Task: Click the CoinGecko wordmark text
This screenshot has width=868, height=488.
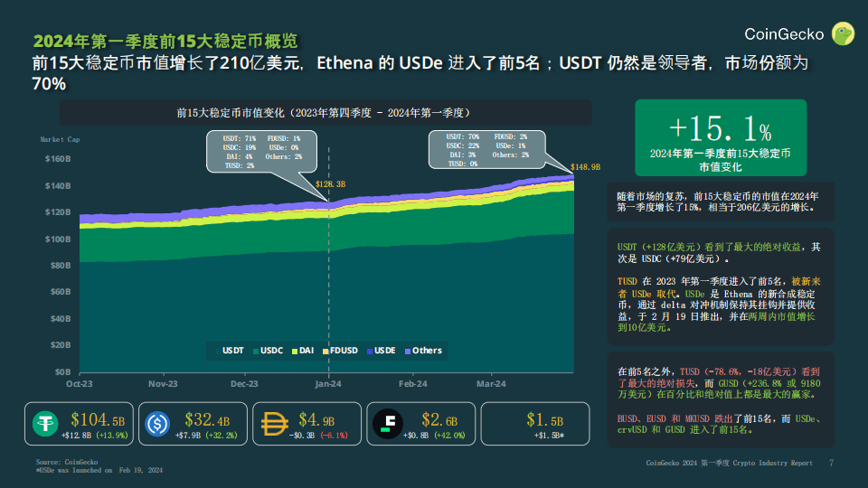Action: point(784,34)
